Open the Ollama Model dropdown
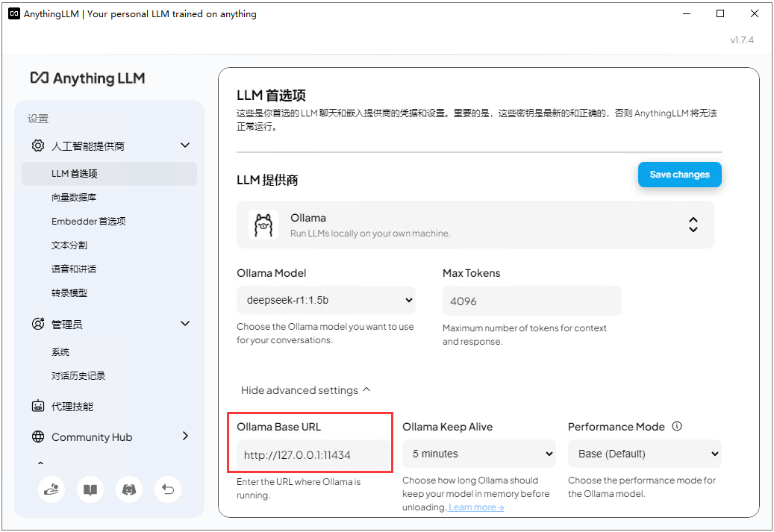Image resolution: width=774 pixels, height=532 pixels. 326,298
